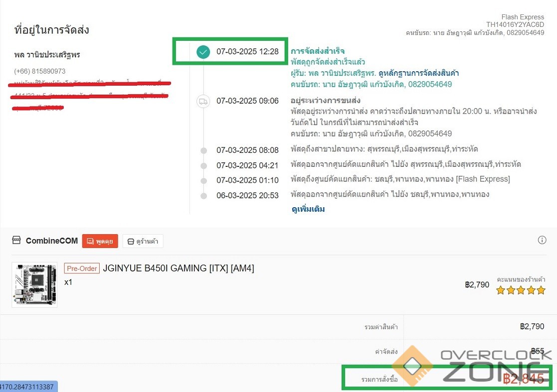Click product title JGINYUE B450I GAMING [ITX] [AM4]
The width and height of the screenshot is (557, 392).
coord(179,268)
